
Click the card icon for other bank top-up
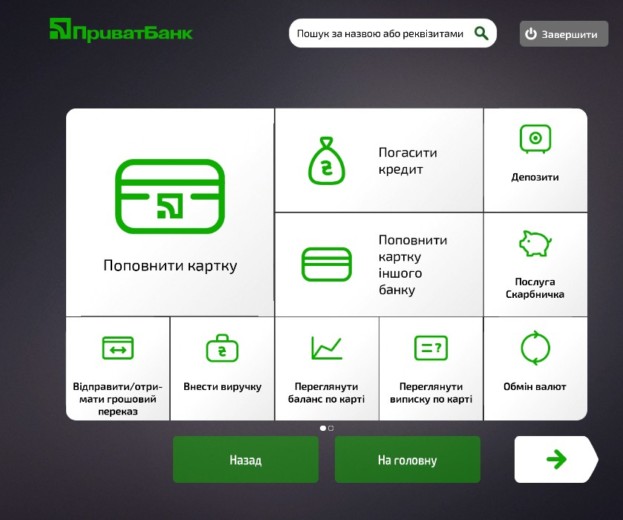(327, 264)
